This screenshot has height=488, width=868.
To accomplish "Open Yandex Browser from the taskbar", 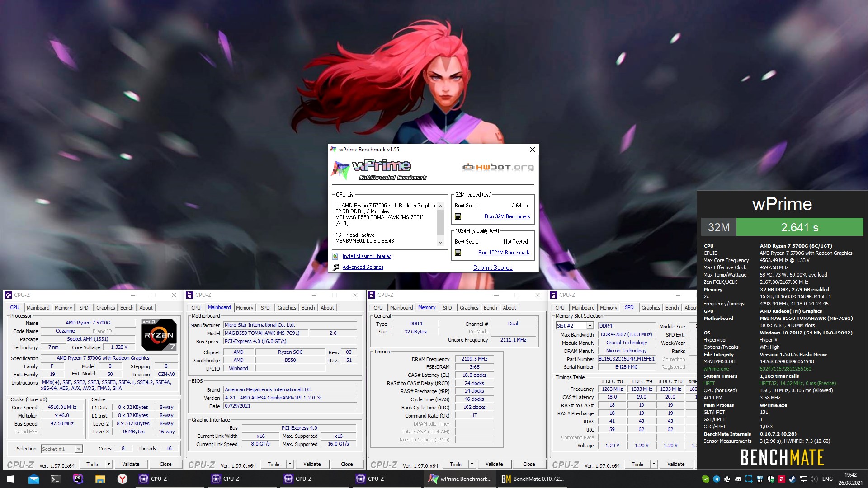I will pyautogui.click(x=122, y=479).
